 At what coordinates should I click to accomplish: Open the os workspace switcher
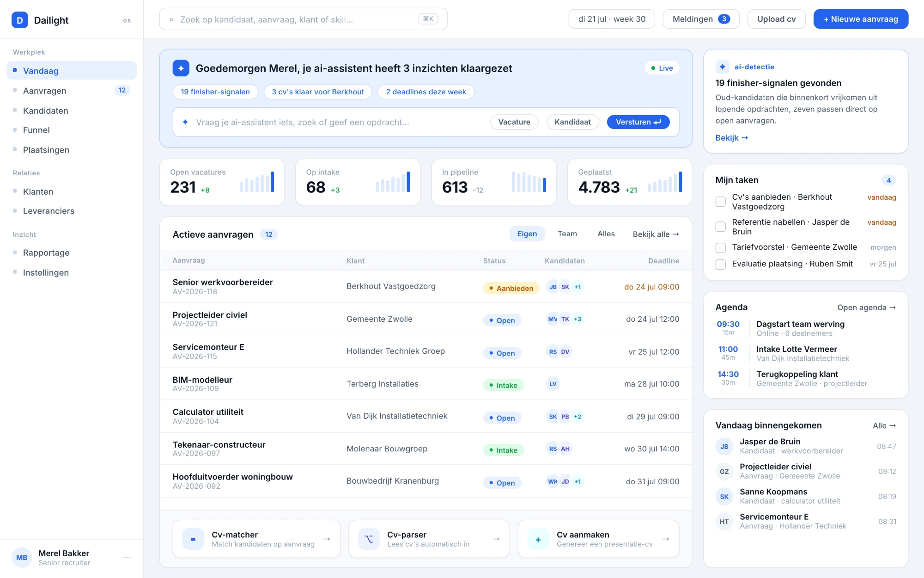coord(127,20)
